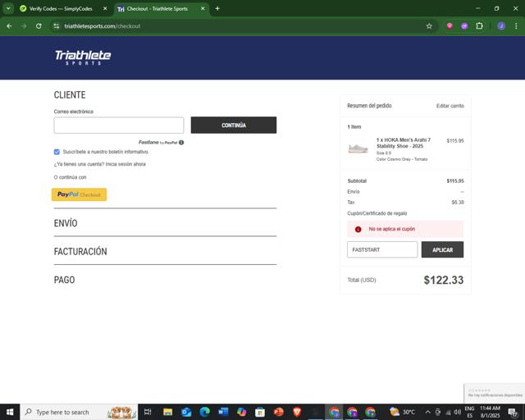Pay with PayPal Checkout button
The width and height of the screenshot is (525, 420).
79,194
